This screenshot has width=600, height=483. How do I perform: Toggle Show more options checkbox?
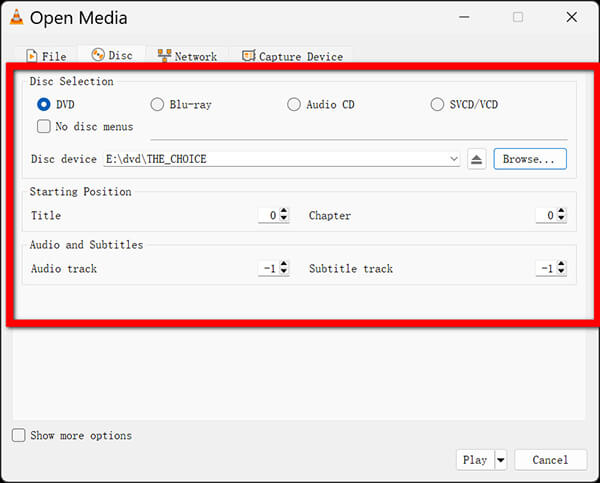pos(19,435)
